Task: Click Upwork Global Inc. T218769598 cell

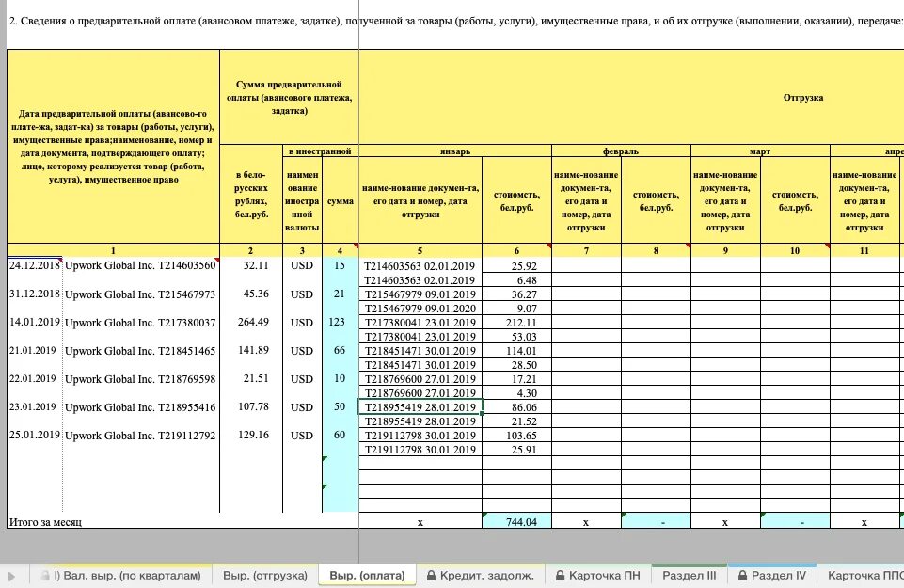Action: pyautogui.click(x=141, y=379)
